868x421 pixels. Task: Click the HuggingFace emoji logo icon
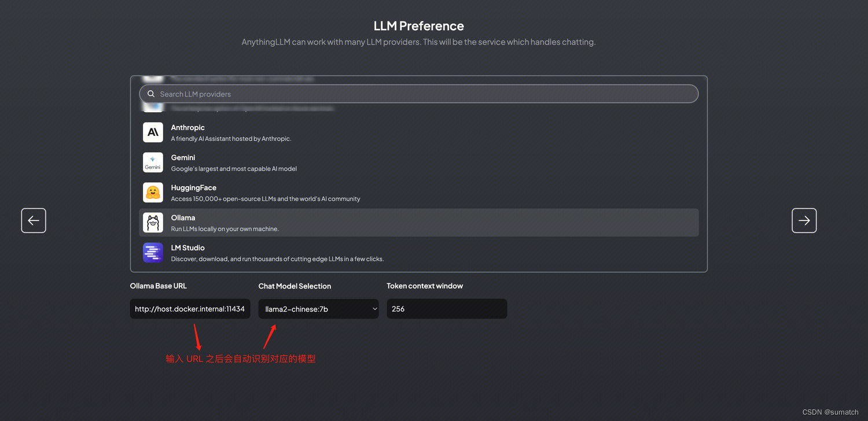[x=153, y=193]
